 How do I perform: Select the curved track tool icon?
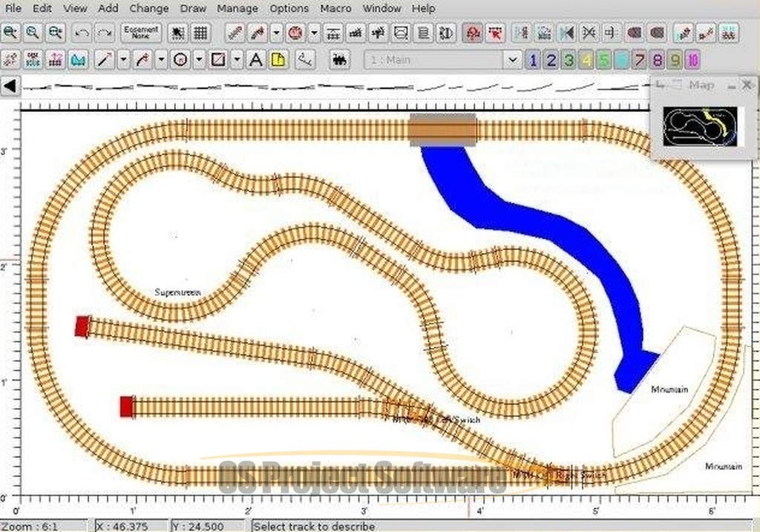click(258, 33)
